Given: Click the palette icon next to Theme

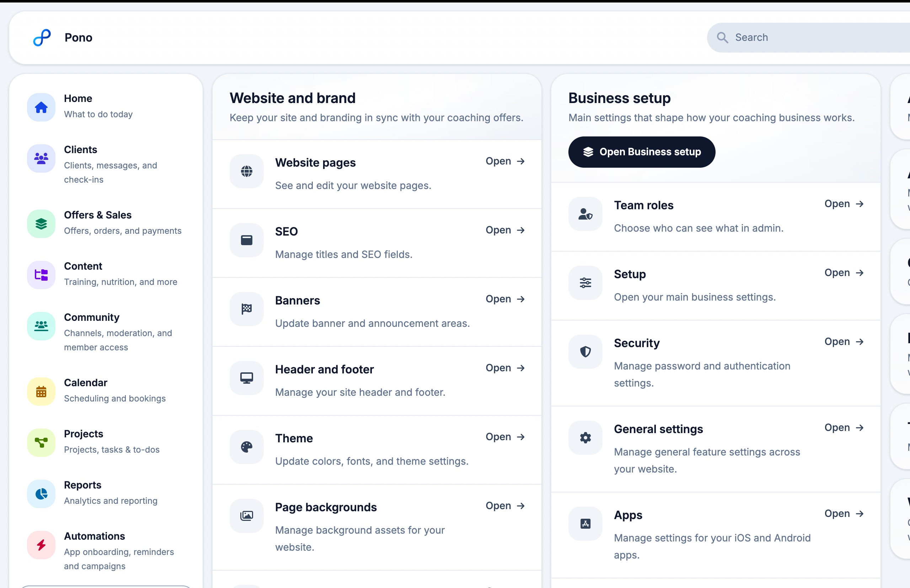Looking at the screenshot, I should [246, 447].
